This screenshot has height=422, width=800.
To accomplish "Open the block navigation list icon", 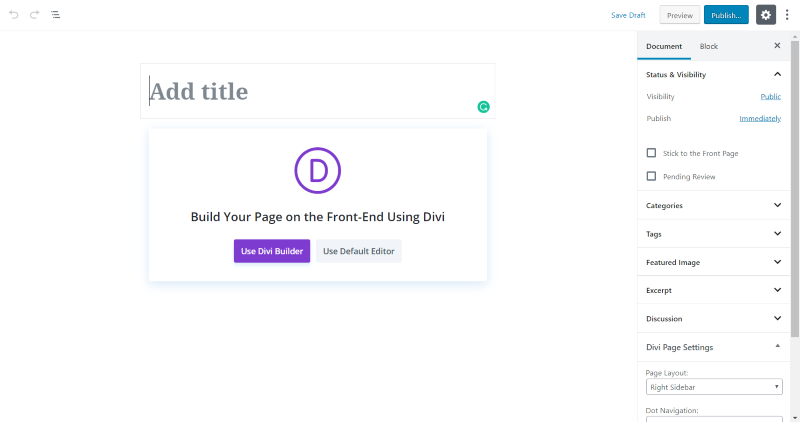I will (x=55, y=15).
